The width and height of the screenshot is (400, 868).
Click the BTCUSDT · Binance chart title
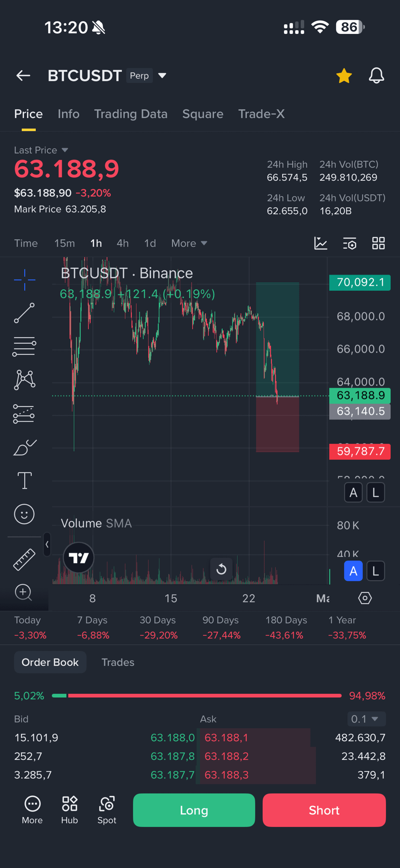[127, 273]
